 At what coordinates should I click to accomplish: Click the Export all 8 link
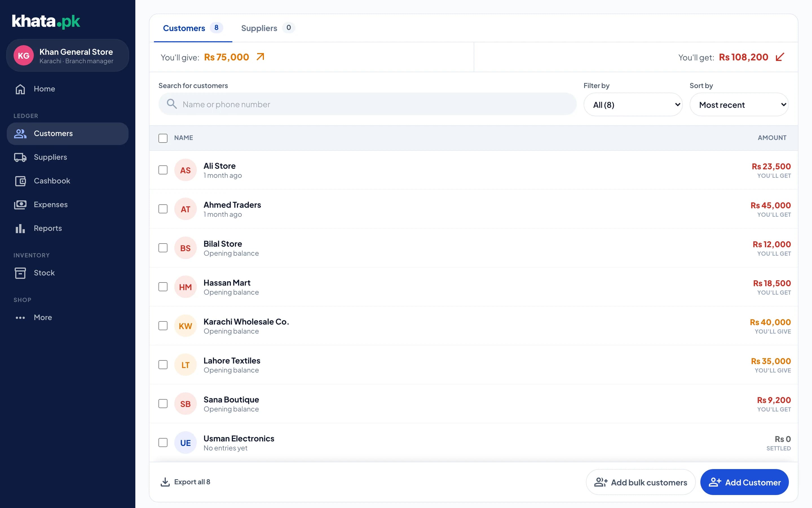click(x=185, y=482)
